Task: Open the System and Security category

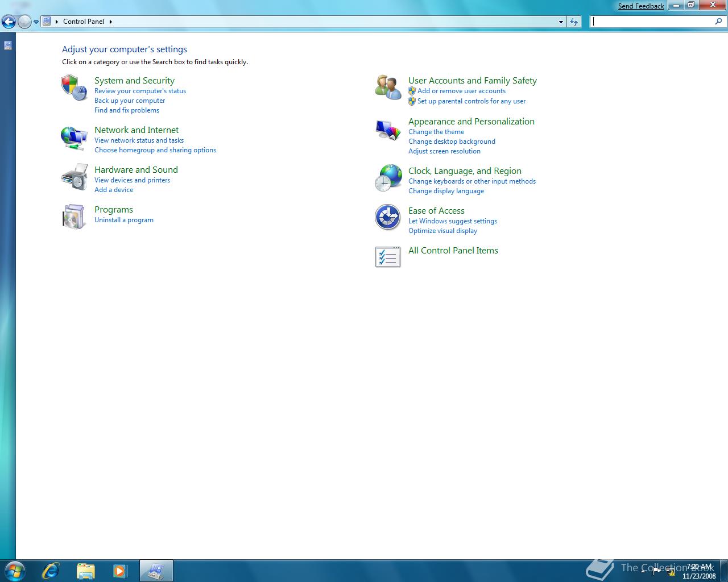Action: pyautogui.click(x=134, y=81)
